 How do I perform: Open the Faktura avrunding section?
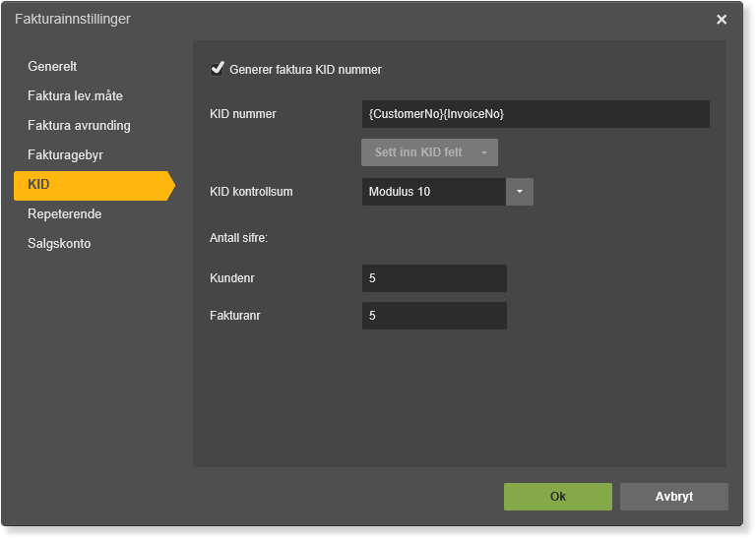(79, 125)
